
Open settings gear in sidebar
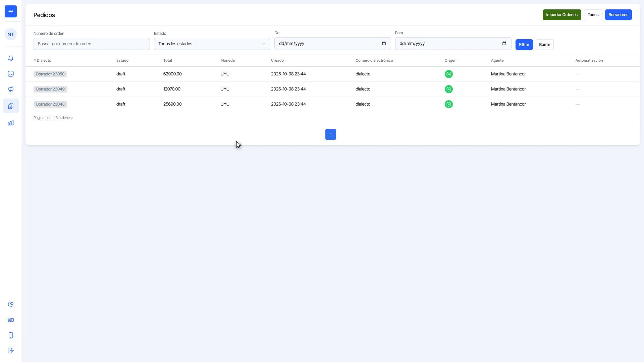[x=11, y=304]
